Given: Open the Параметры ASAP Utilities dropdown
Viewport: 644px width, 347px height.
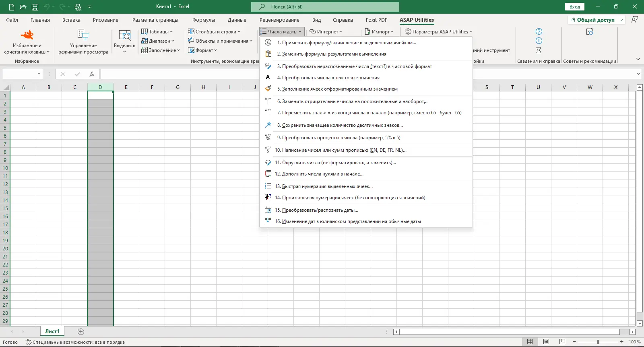Looking at the screenshot, I should pyautogui.click(x=439, y=32).
